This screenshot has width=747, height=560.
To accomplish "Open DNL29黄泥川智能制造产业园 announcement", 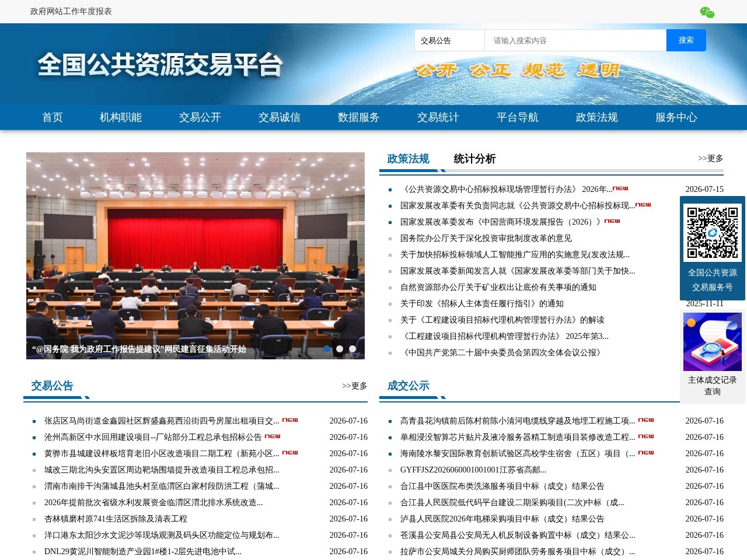I will (143, 551).
